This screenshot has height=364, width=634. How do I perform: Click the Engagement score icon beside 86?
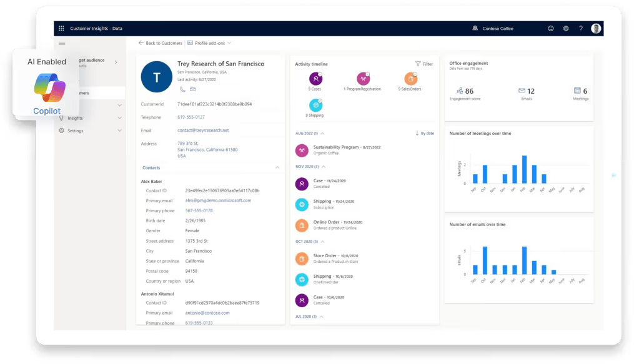click(x=460, y=91)
